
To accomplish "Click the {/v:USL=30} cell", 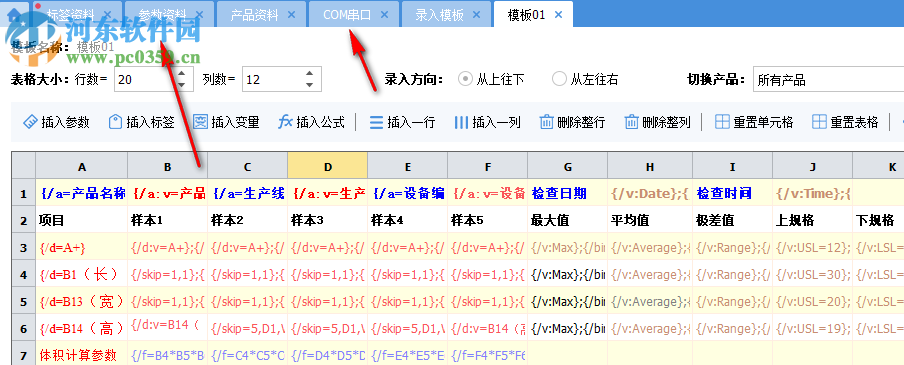I will [x=813, y=274].
